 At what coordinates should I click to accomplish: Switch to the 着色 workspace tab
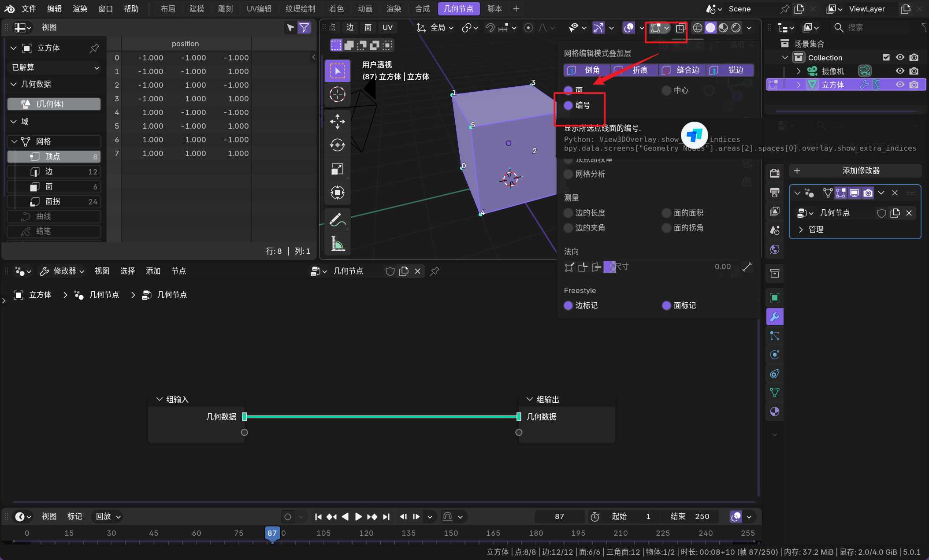point(336,9)
